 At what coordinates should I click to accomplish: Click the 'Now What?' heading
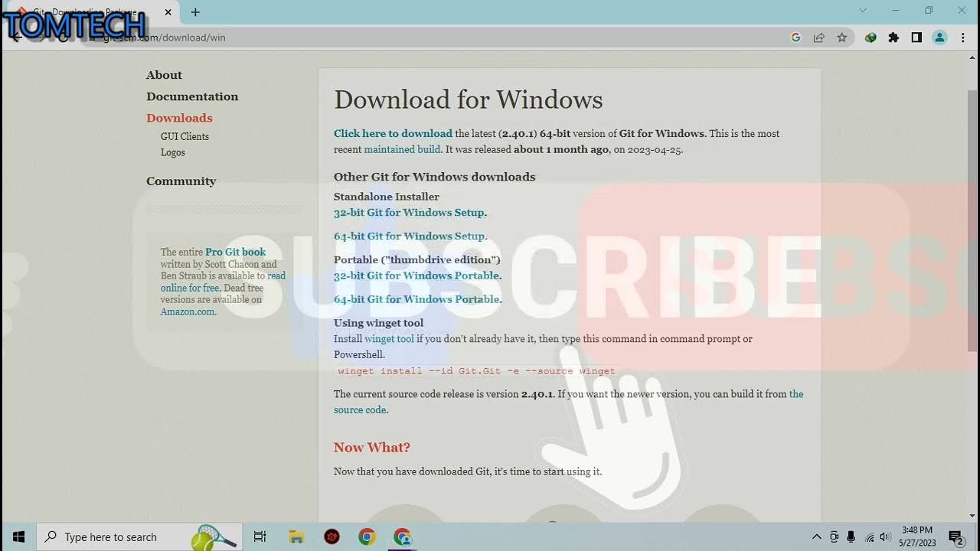(x=371, y=448)
